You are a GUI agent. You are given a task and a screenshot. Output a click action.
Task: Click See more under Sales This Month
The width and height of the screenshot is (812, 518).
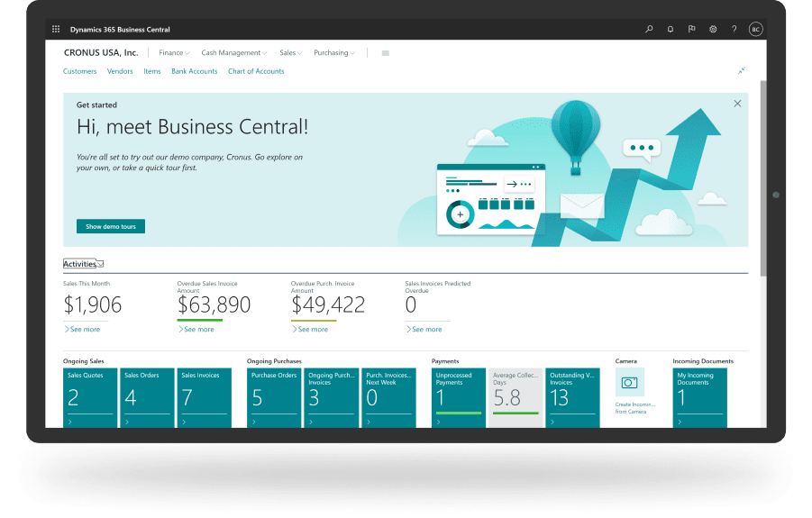(x=82, y=329)
